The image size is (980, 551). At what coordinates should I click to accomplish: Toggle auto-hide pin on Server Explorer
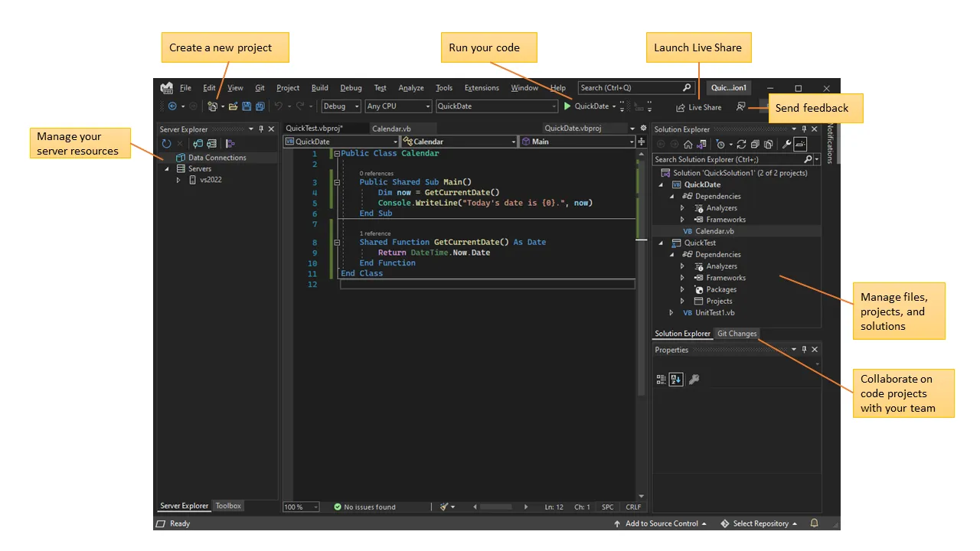(261, 129)
